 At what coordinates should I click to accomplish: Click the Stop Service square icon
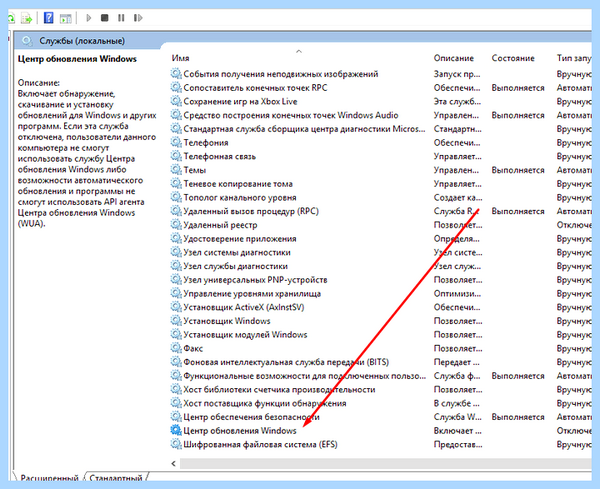click(x=104, y=18)
